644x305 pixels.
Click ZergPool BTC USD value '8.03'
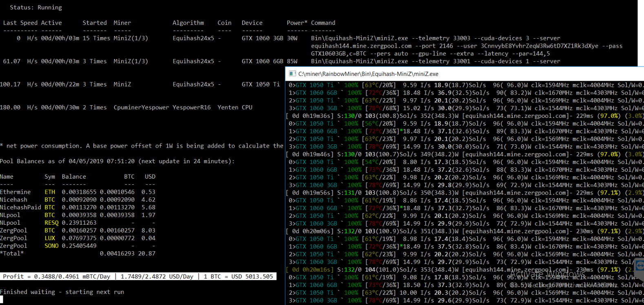pyautogui.click(x=148, y=230)
